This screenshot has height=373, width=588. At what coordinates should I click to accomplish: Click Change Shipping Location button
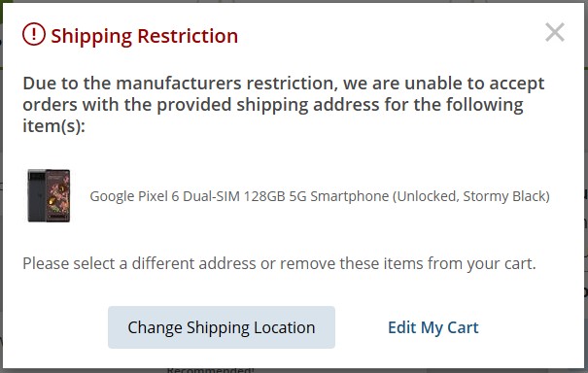[x=222, y=327]
